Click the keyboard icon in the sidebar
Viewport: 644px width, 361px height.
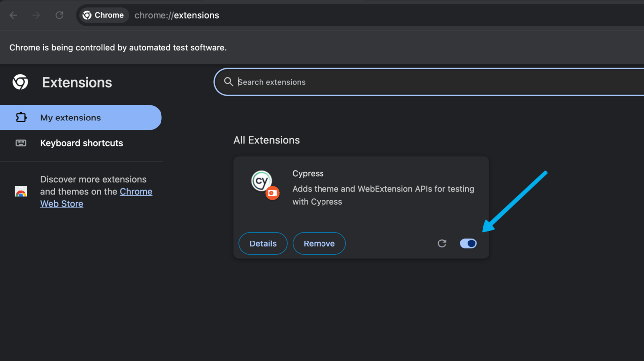(x=21, y=143)
